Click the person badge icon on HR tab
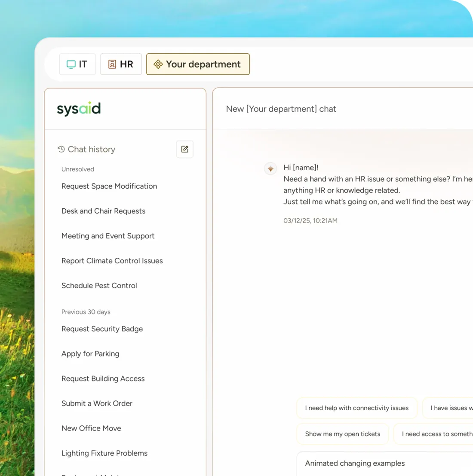473x476 pixels. tap(112, 64)
